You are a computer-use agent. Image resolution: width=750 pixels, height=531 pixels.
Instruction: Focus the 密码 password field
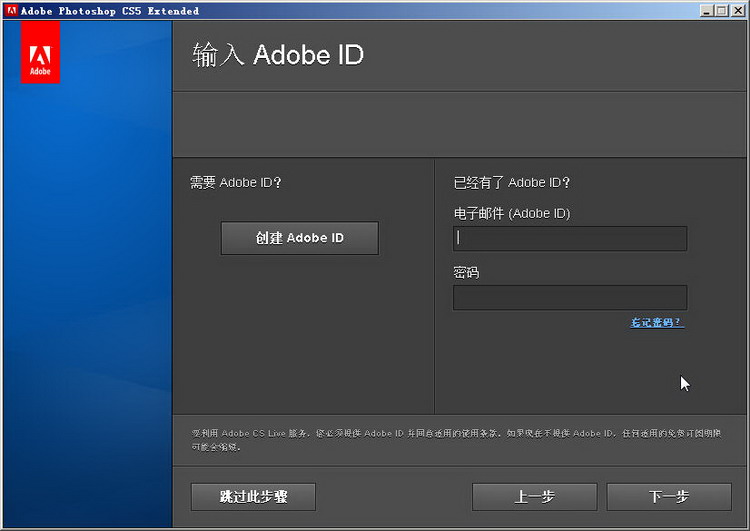(570, 298)
